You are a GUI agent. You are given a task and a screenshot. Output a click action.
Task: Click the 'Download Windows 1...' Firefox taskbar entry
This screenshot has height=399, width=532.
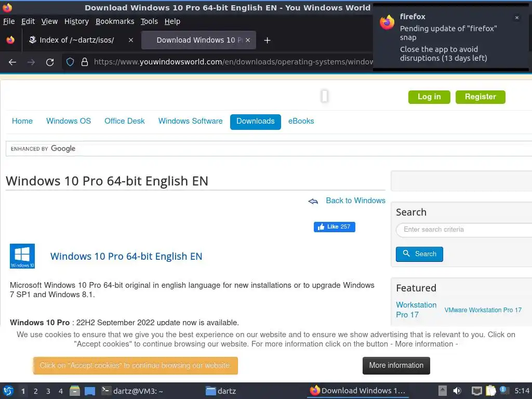click(358, 391)
